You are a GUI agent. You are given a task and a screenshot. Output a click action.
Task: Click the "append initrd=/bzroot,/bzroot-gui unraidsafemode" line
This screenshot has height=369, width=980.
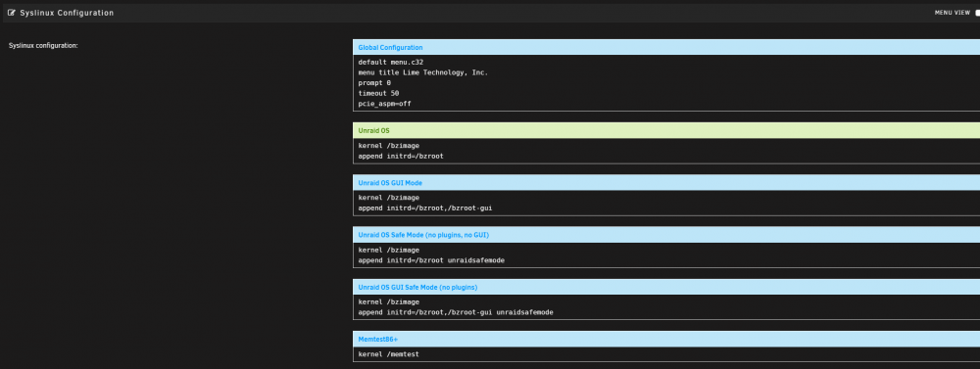pyautogui.click(x=456, y=312)
